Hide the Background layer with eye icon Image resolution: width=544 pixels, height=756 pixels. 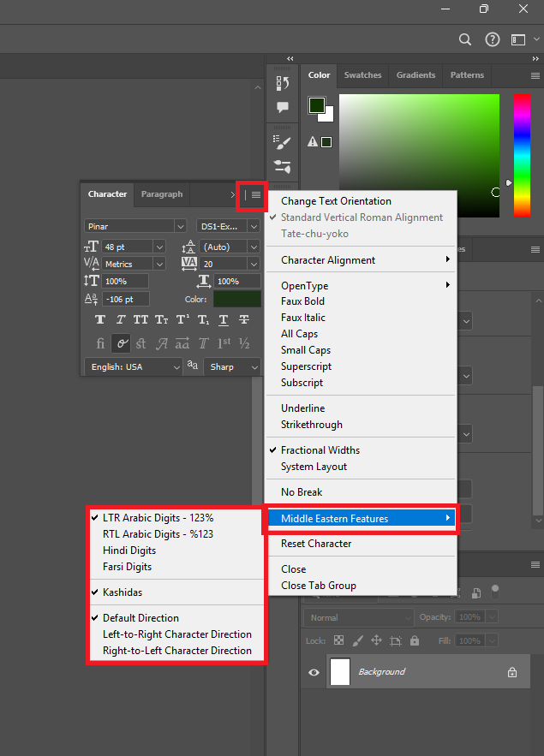coord(314,673)
